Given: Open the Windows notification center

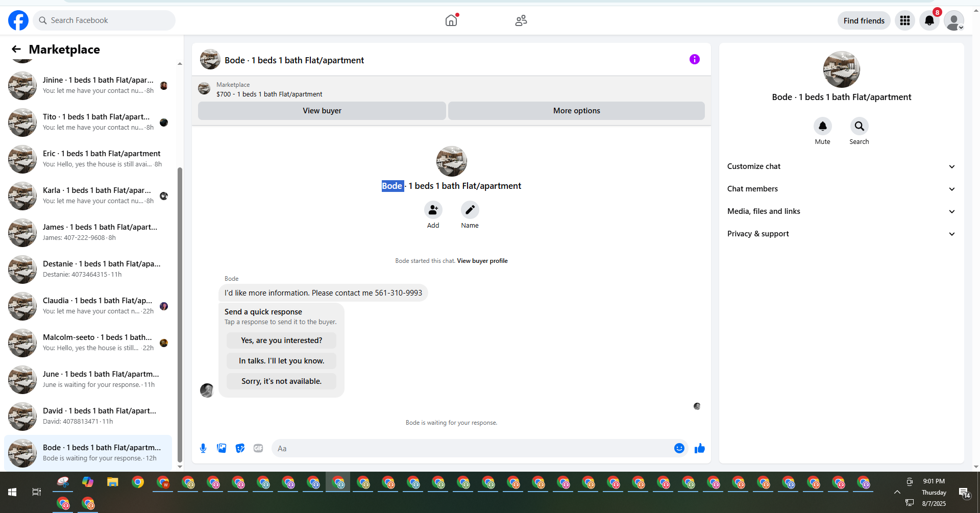Looking at the screenshot, I should 965,493.
